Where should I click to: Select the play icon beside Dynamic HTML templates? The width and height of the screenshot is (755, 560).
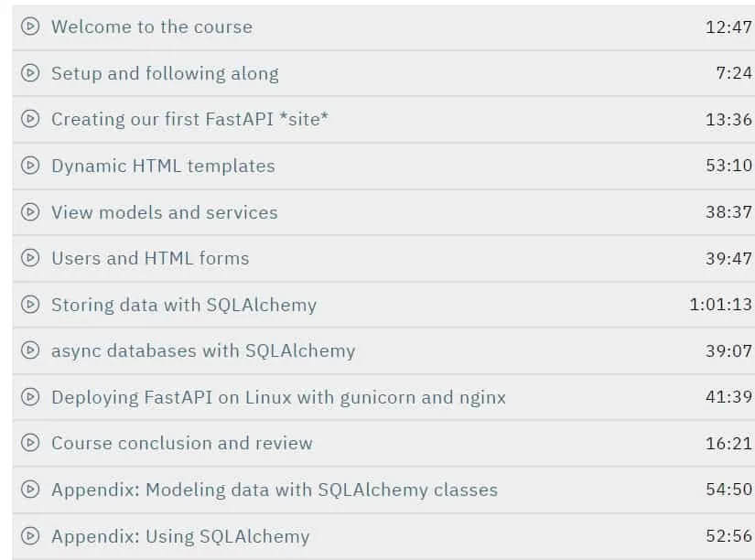(x=30, y=165)
